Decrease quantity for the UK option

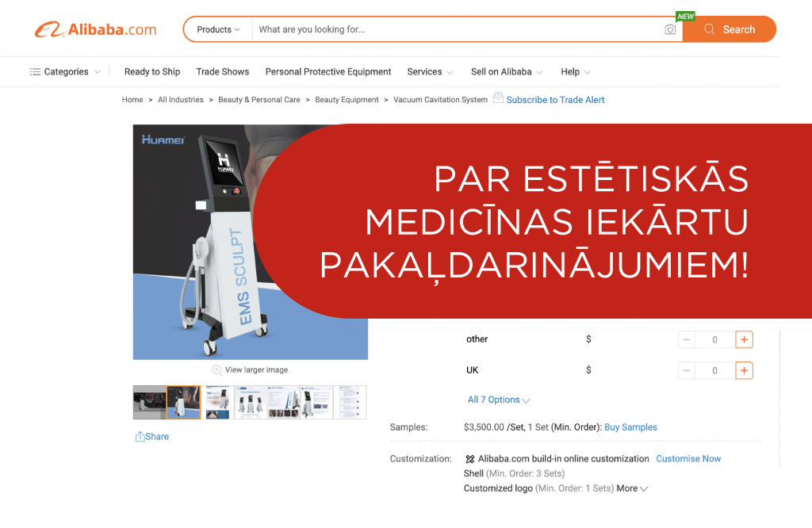686,371
